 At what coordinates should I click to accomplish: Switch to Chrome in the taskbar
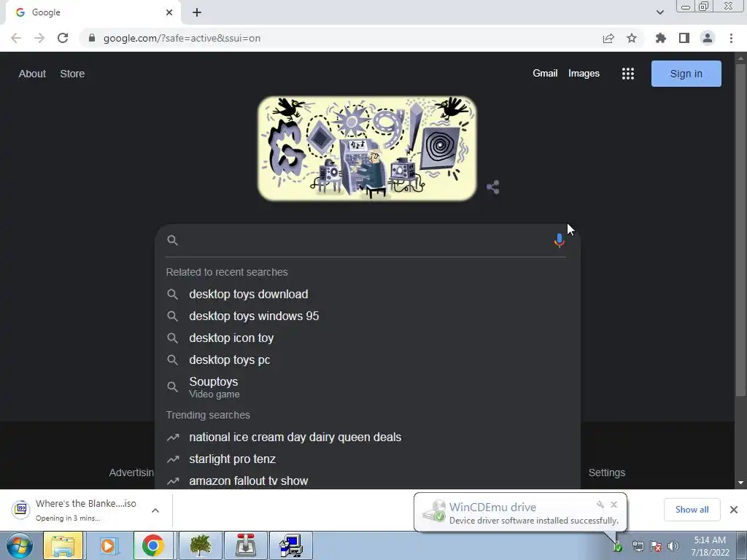pos(152,545)
